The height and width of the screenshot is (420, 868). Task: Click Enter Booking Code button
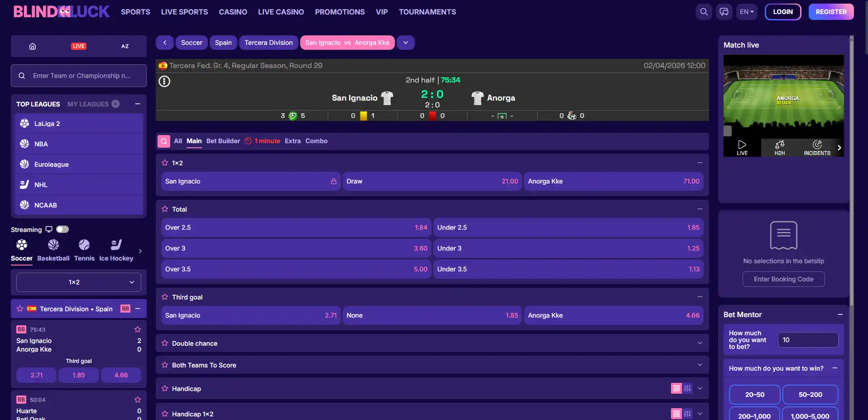[x=784, y=279]
